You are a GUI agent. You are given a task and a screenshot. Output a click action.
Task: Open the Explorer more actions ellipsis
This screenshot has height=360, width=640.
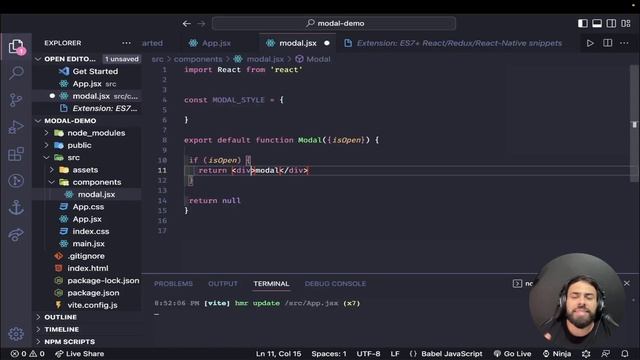click(127, 43)
